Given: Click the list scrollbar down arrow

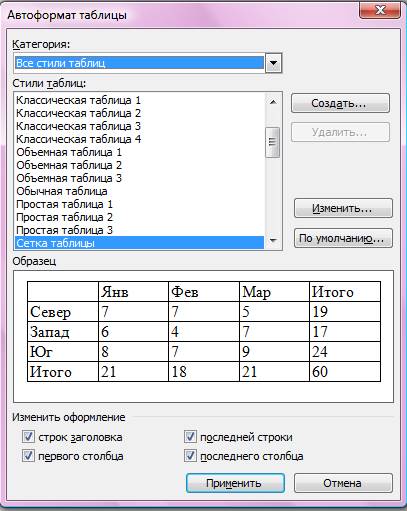Looking at the screenshot, I should click(x=273, y=240).
